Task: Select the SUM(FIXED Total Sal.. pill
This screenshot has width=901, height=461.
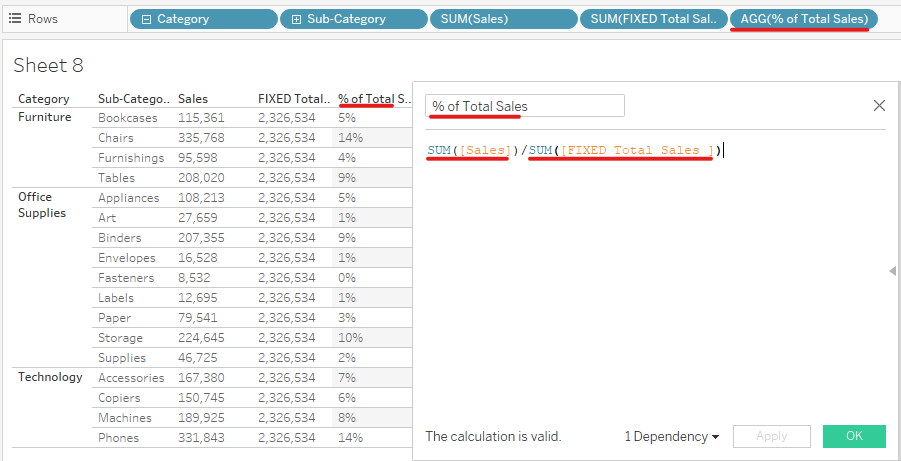Action: (653, 19)
